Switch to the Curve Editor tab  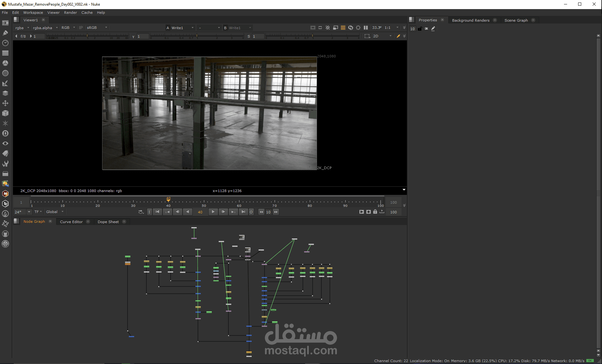click(71, 222)
